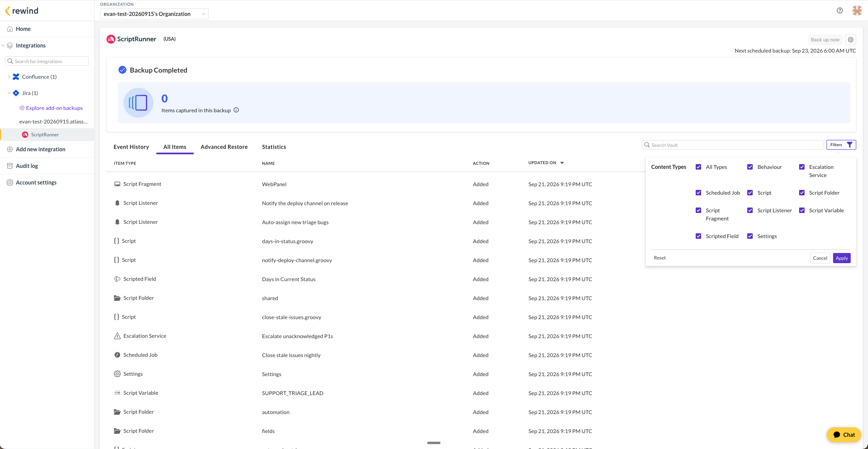Image resolution: width=868 pixels, height=449 pixels.
Task: Click the Filters funnel icon
Action: coord(849,145)
